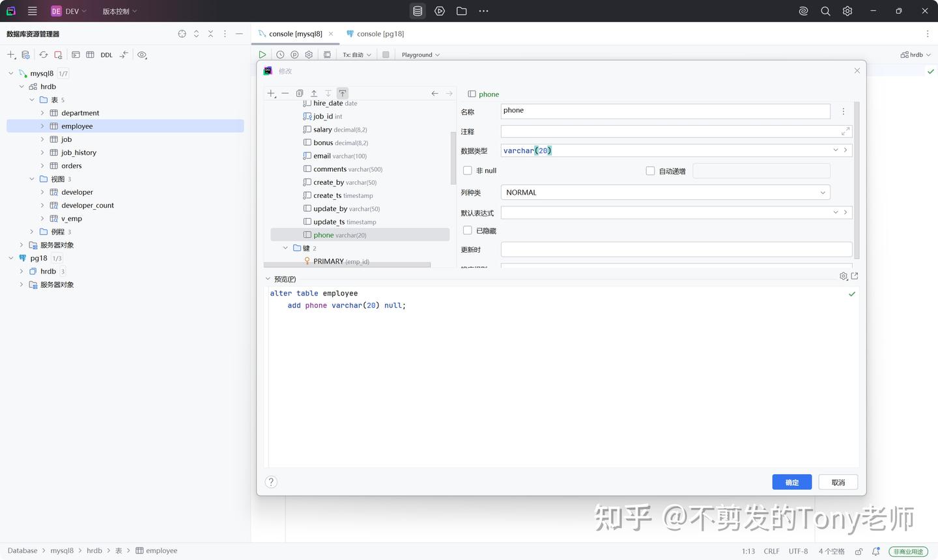Collapse the mysql8 data source node
Viewport: 938px width, 560px height.
coord(11,74)
